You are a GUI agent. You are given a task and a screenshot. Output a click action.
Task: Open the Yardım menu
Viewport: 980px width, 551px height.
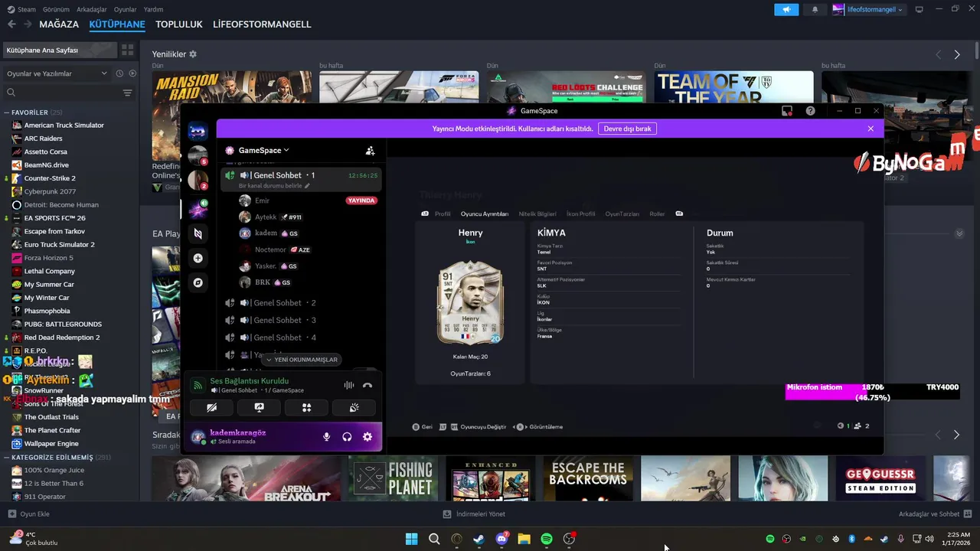coord(153,9)
